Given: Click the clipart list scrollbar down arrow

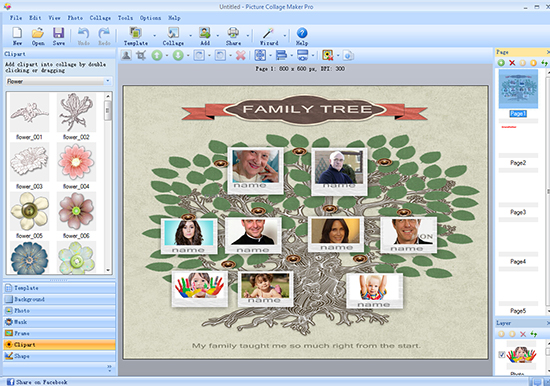Looking at the screenshot, I should point(108,271).
